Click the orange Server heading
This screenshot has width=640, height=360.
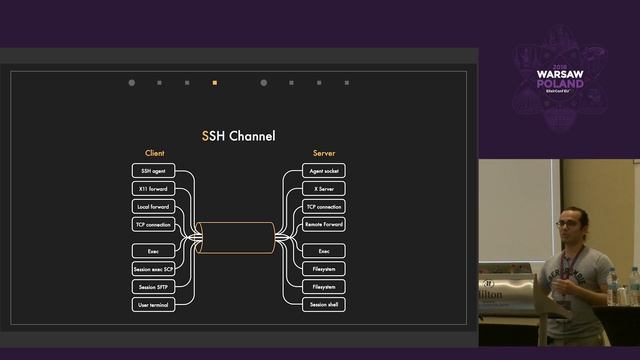click(x=324, y=153)
